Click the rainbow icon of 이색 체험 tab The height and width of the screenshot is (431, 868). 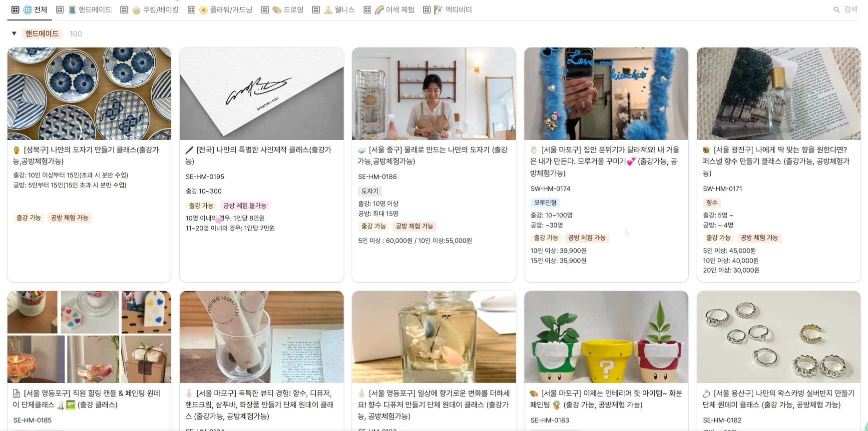coord(379,9)
